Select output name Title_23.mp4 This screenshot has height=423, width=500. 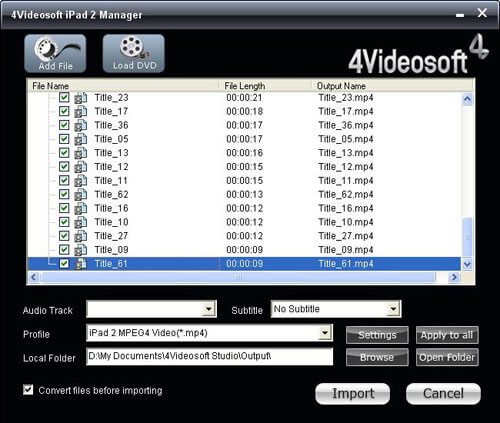pyautogui.click(x=346, y=98)
